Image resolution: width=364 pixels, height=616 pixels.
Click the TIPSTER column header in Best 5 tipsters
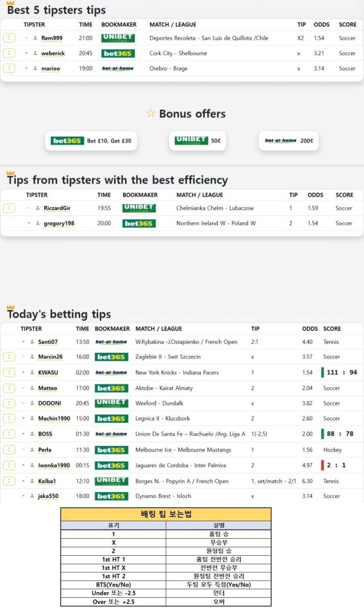pos(34,25)
